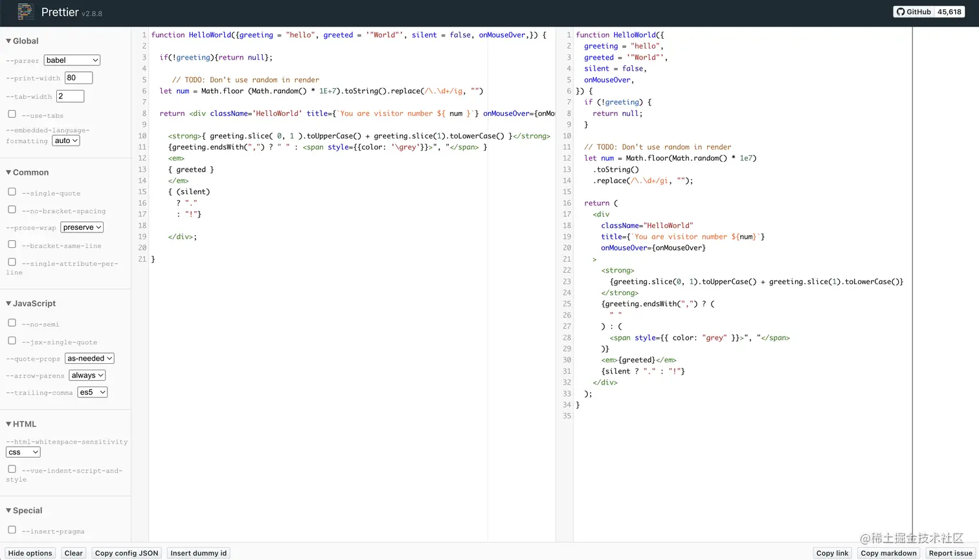Click the input comment "// TODO: Don't use random in render"

(245, 80)
